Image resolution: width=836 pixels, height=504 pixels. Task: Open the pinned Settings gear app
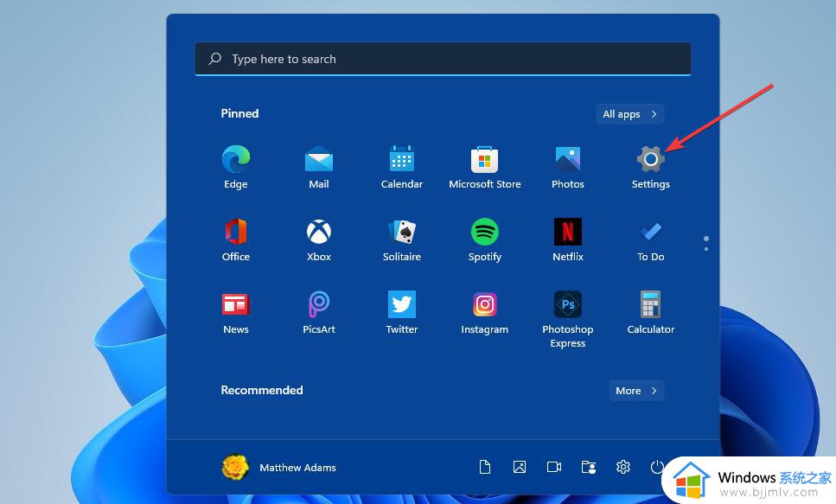(650, 167)
